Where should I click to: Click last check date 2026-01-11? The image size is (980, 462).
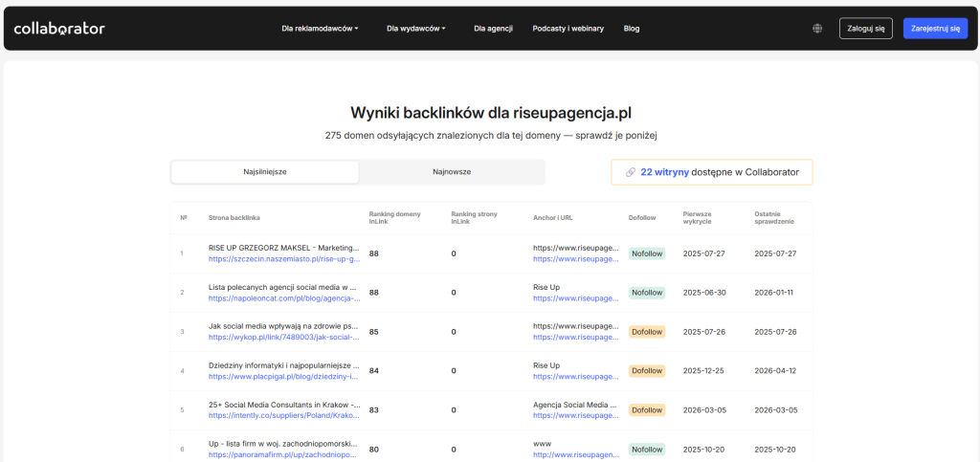773,292
